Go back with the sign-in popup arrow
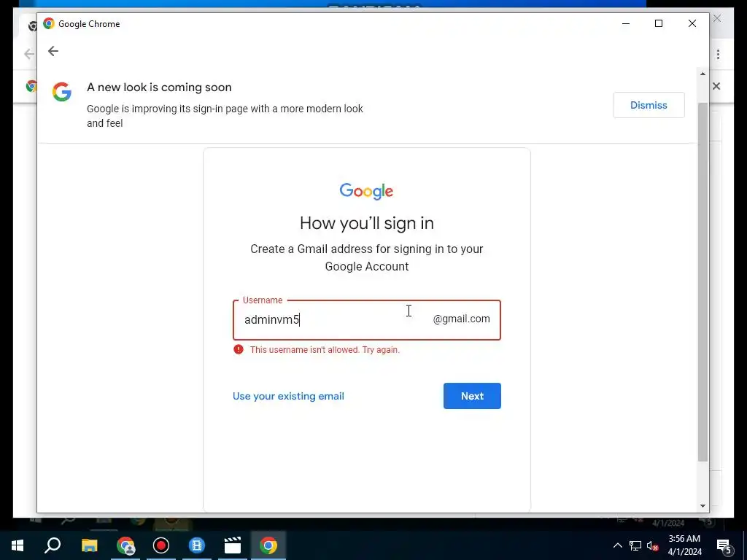The width and height of the screenshot is (747, 560). point(53,51)
